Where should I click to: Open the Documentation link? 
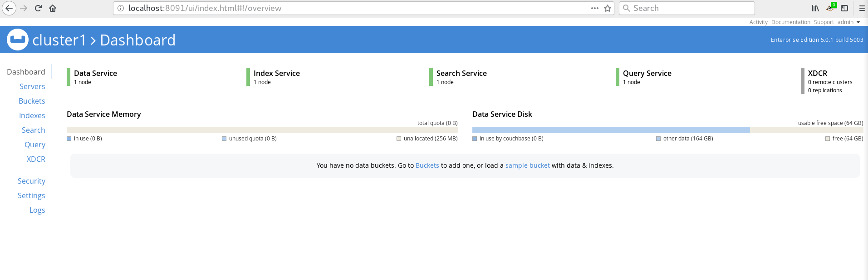[790, 22]
